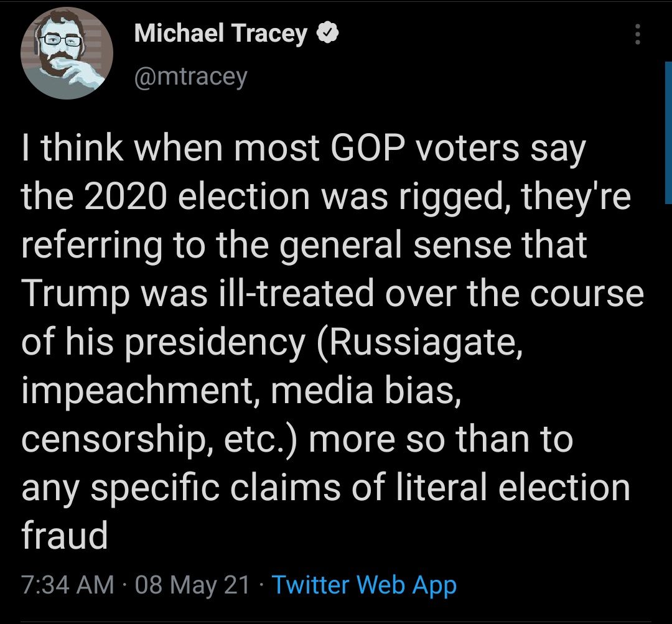Click the word "fraud" ending the tweet
This screenshot has width=672, height=624.
point(65,535)
